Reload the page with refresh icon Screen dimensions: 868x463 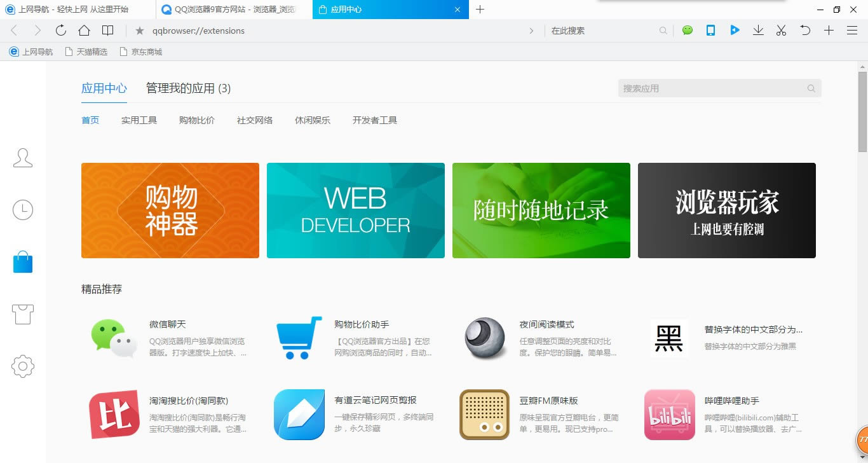pos(60,31)
